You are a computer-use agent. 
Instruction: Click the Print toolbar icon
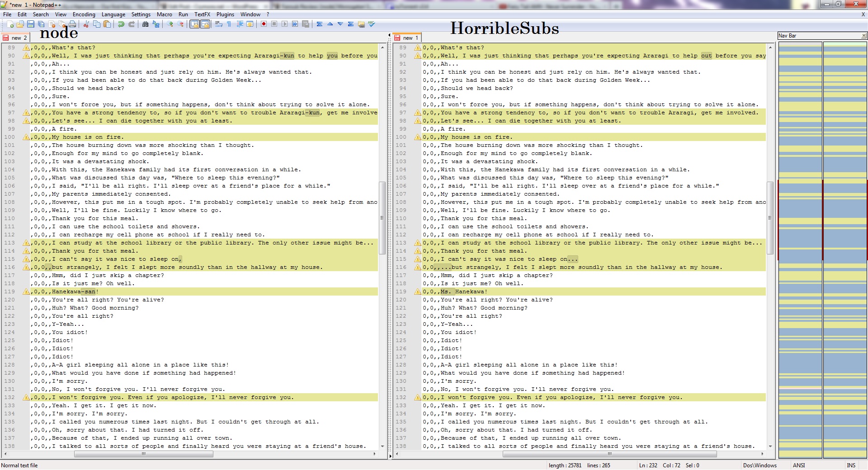coord(72,24)
